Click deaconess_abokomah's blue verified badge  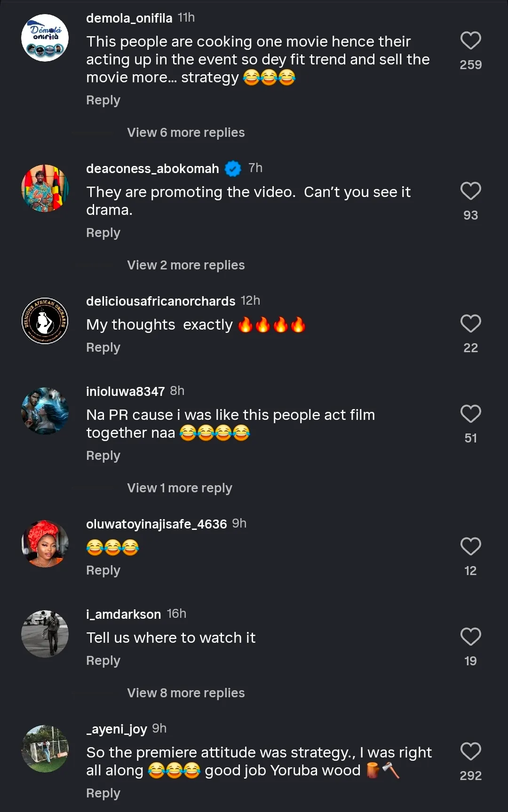(x=233, y=168)
